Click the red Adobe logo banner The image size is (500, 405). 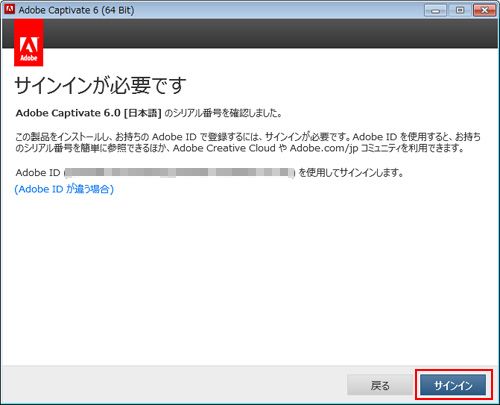pos(29,43)
